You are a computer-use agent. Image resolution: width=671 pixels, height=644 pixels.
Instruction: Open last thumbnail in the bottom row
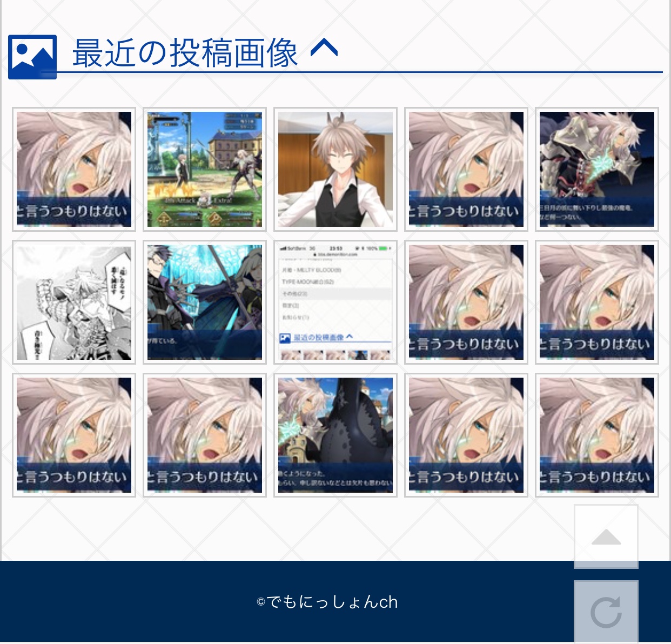(x=597, y=435)
